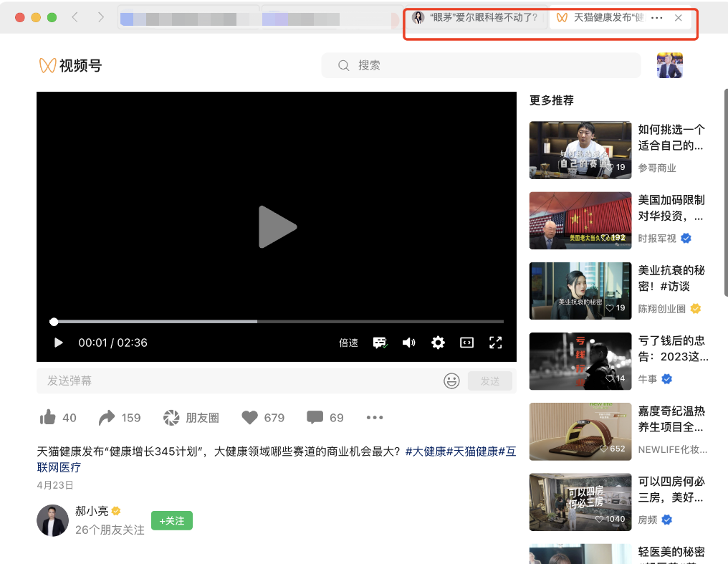Switch to theater wide-screen mode

coord(466,343)
